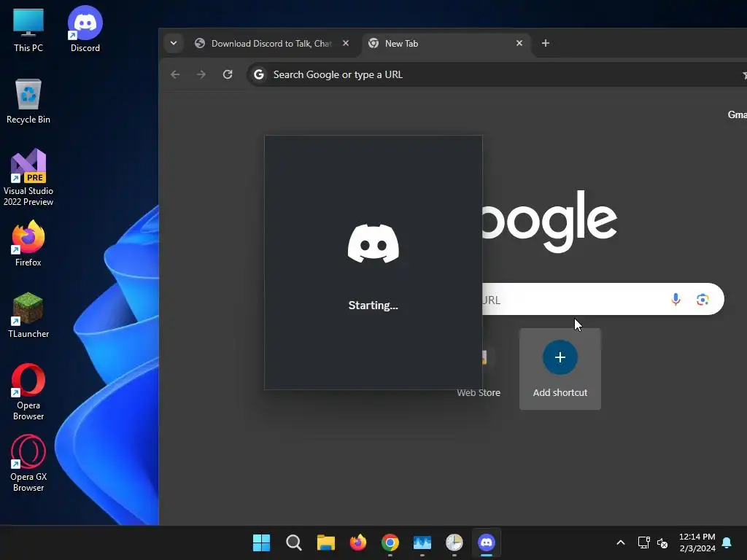Screen dimensions: 747x560
Task: Open the Discord desktop shortcut
Action: (85, 29)
